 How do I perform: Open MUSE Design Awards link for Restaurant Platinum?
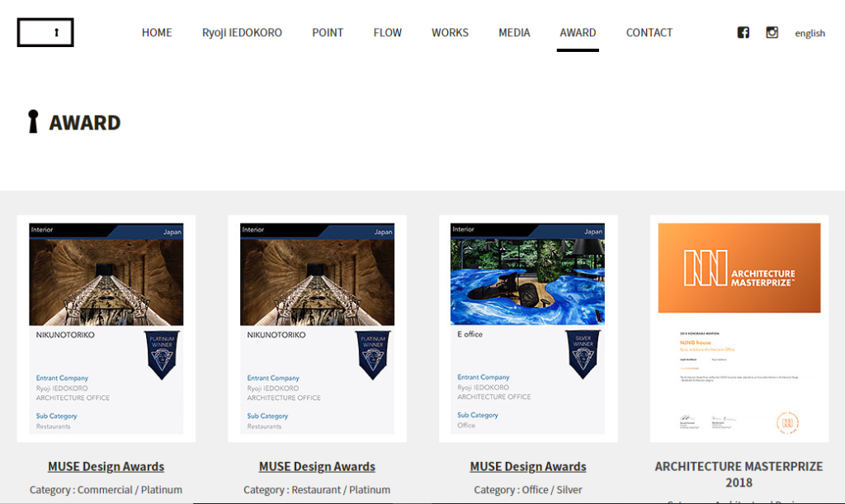(317, 466)
